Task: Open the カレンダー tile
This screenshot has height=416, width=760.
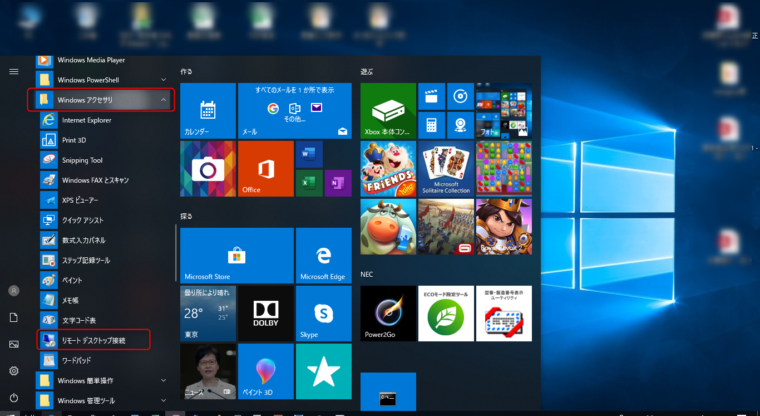Action: (x=208, y=111)
